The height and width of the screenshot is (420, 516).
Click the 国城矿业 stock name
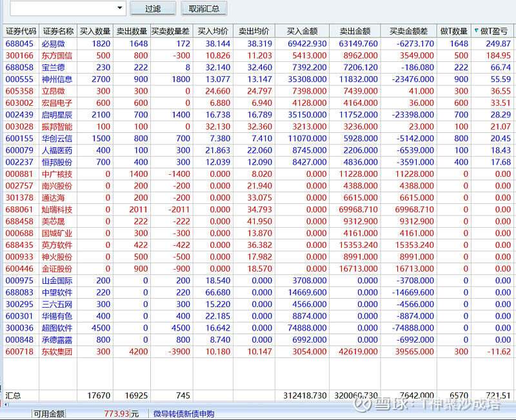tap(57, 234)
